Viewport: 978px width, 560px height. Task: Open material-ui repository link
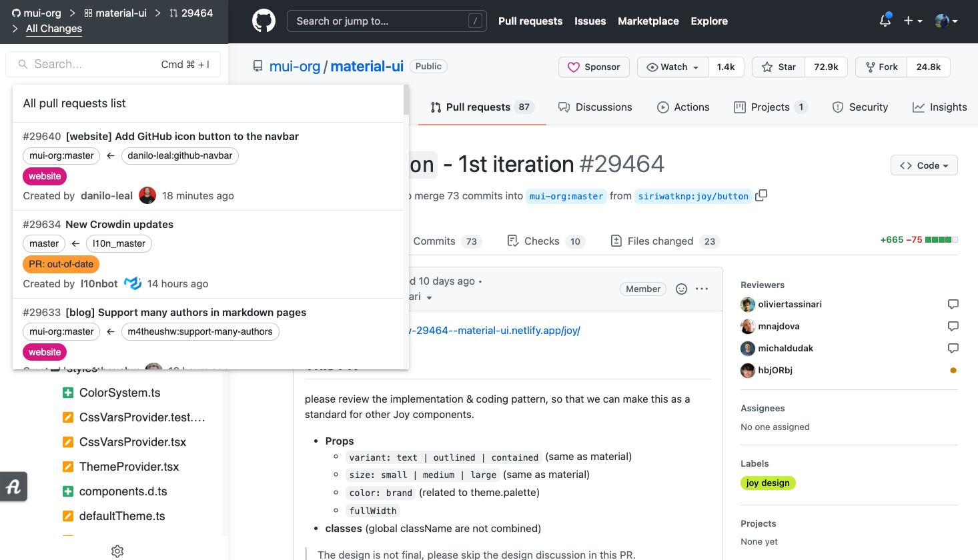tap(367, 66)
